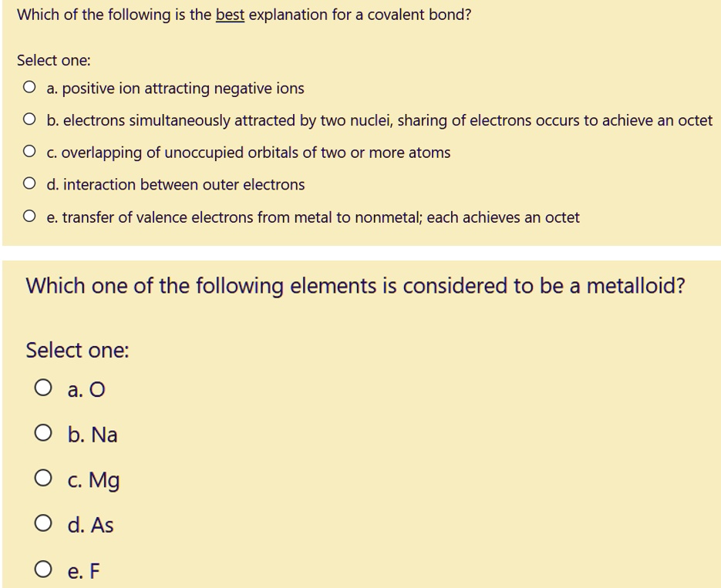Click the label text for metal to nonmetal transfer answer
This screenshot has height=588, width=721.
coord(312,217)
